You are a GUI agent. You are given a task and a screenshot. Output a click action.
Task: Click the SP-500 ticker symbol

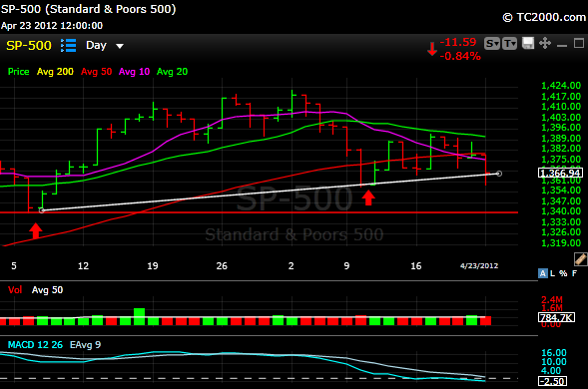pyautogui.click(x=29, y=45)
